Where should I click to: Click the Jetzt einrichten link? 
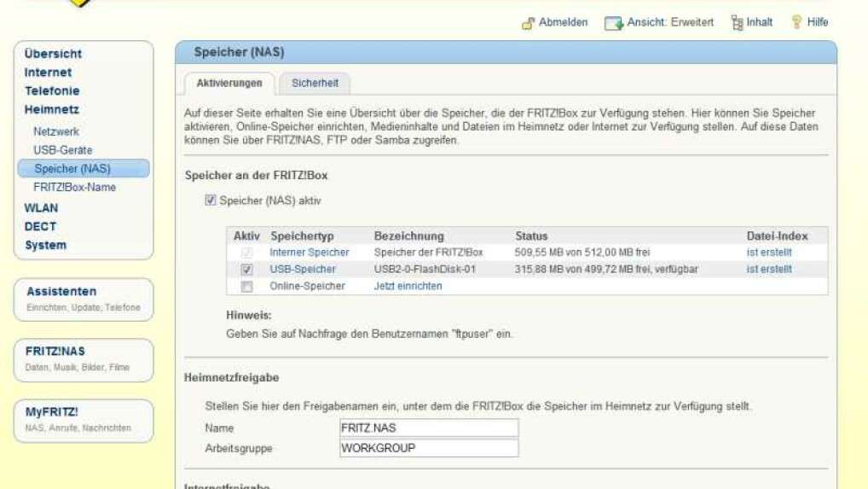coord(408,287)
